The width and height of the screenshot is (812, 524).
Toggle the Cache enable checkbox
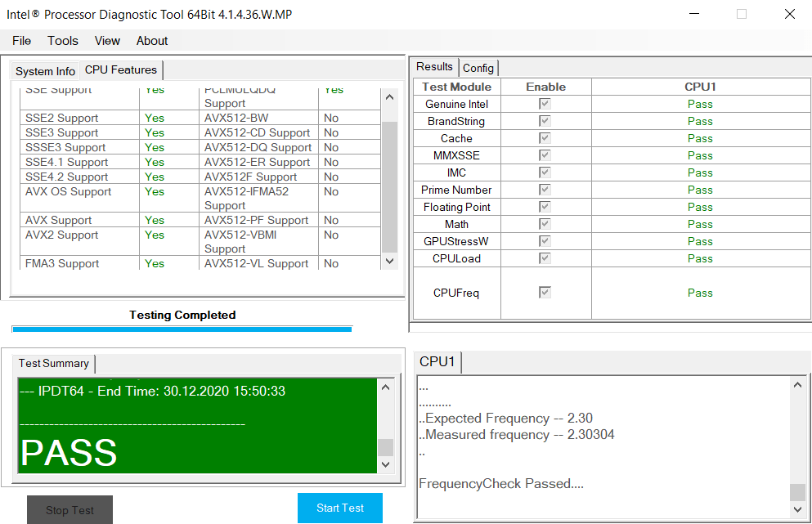(x=545, y=137)
